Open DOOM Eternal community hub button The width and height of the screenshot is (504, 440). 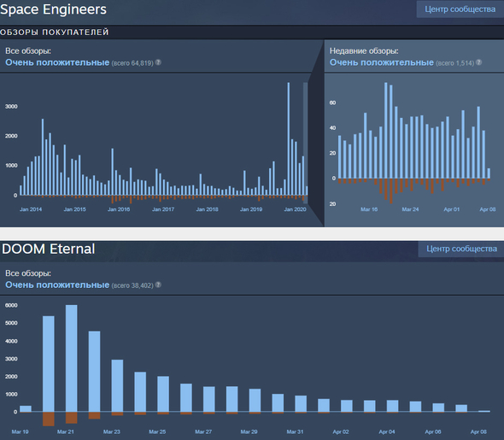[x=461, y=249]
